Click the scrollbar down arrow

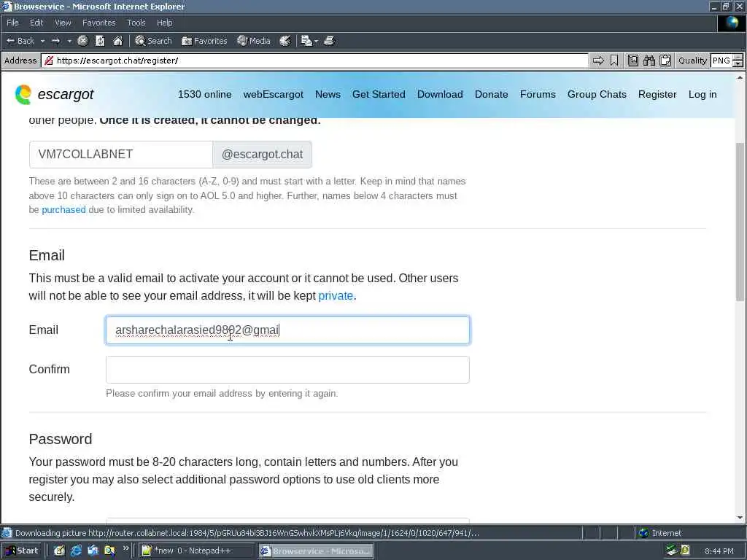click(x=740, y=518)
